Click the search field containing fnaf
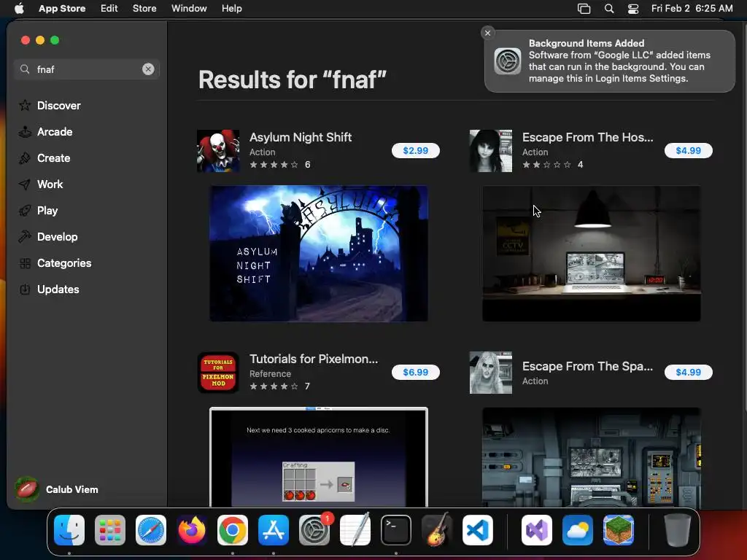747x560 pixels. (x=86, y=69)
